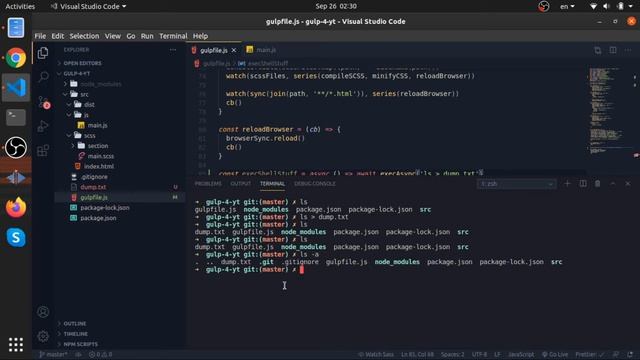Open dump.txt in the file tree
This screenshot has height=360, width=640.
coord(93,187)
